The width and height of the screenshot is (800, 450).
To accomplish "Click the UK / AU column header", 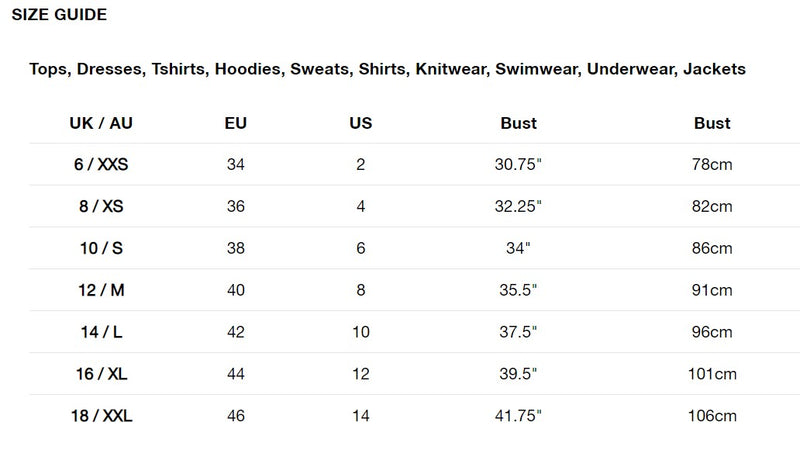I will pyautogui.click(x=101, y=124).
